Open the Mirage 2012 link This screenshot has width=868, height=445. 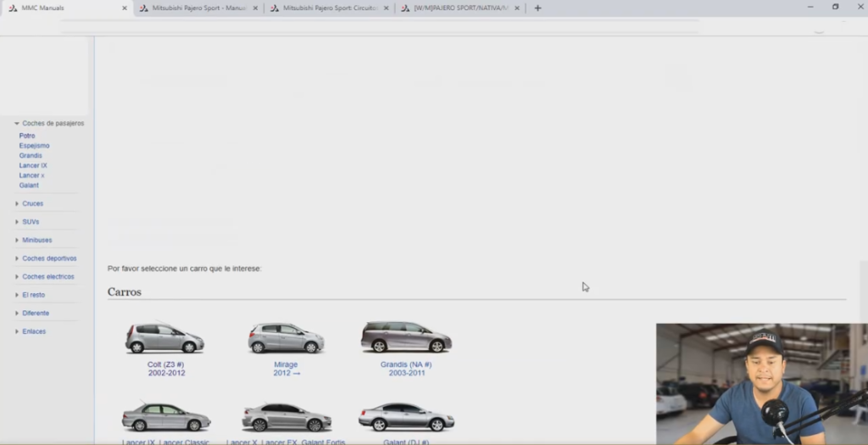(x=287, y=369)
